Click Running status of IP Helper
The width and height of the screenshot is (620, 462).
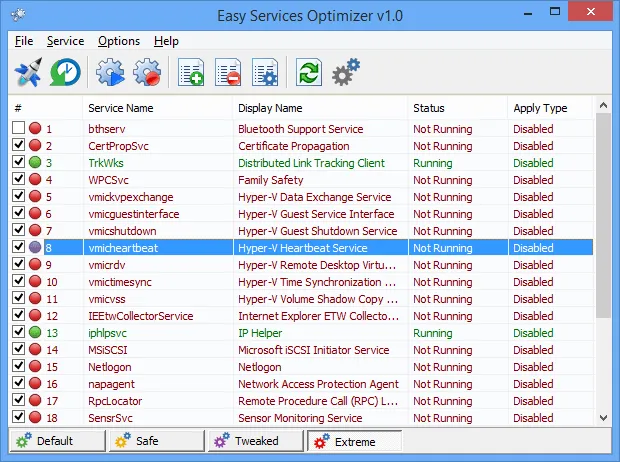point(433,333)
